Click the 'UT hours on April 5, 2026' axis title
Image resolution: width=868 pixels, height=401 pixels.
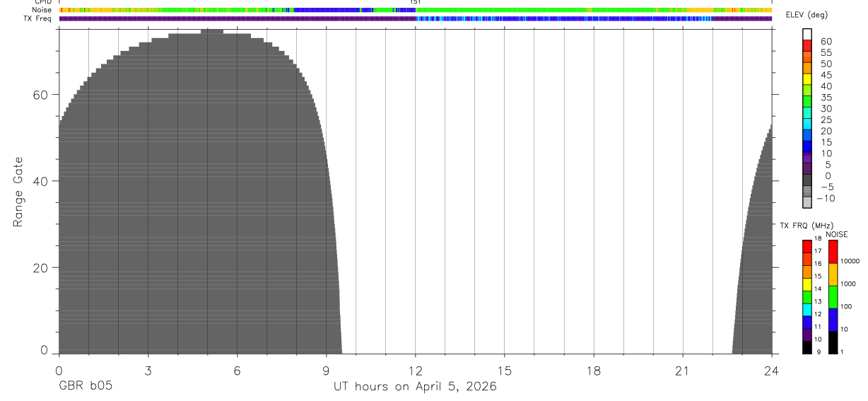[x=415, y=387]
